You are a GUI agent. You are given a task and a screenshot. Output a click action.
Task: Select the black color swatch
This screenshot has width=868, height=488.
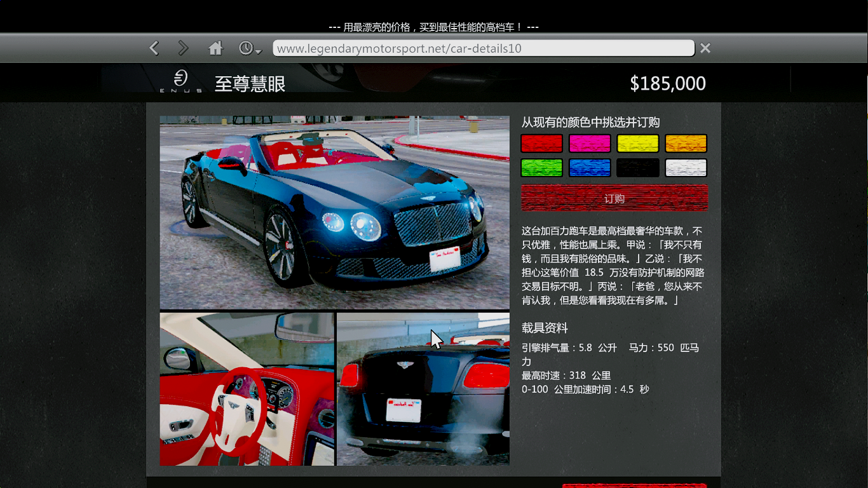(x=637, y=168)
